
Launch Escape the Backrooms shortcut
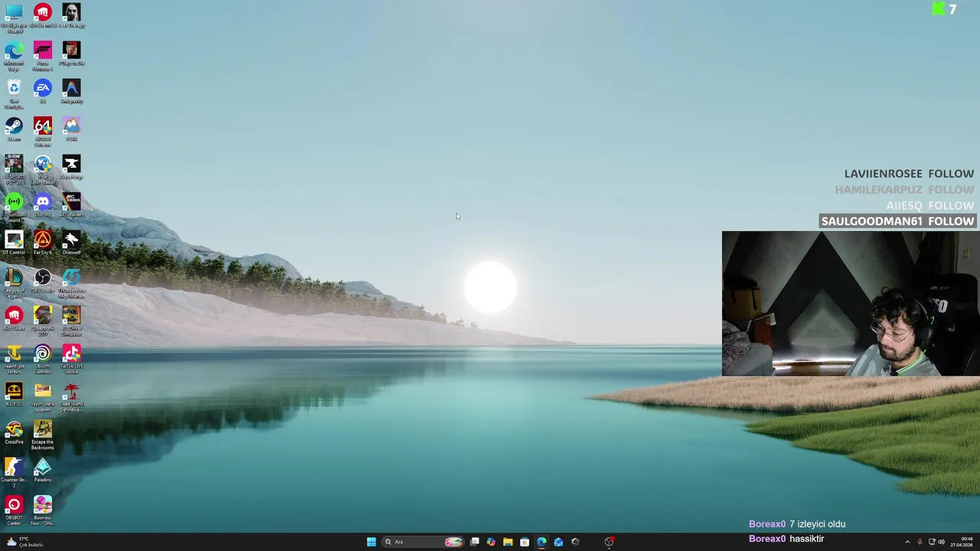pyautogui.click(x=42, y=435)
